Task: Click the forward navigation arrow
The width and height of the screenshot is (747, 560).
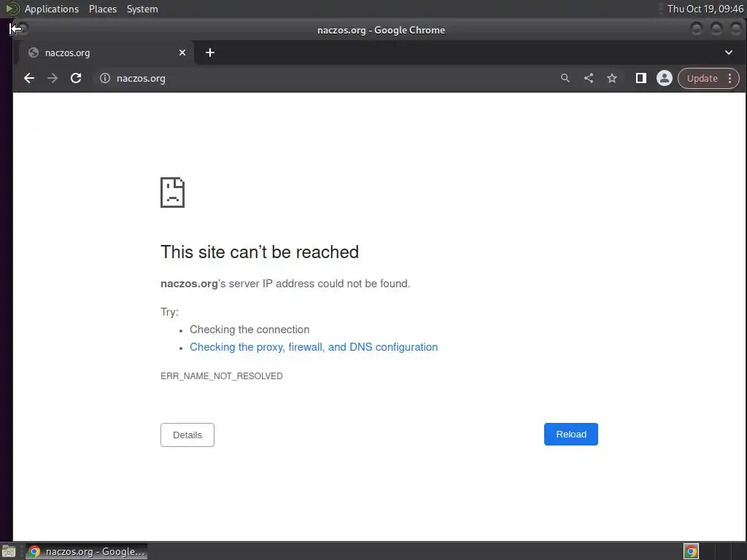Action: pyautogui.click(x=53, y=79)
